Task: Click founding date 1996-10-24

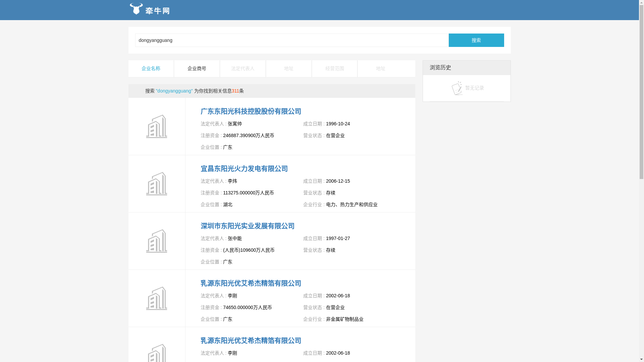Action: (338, 124)
